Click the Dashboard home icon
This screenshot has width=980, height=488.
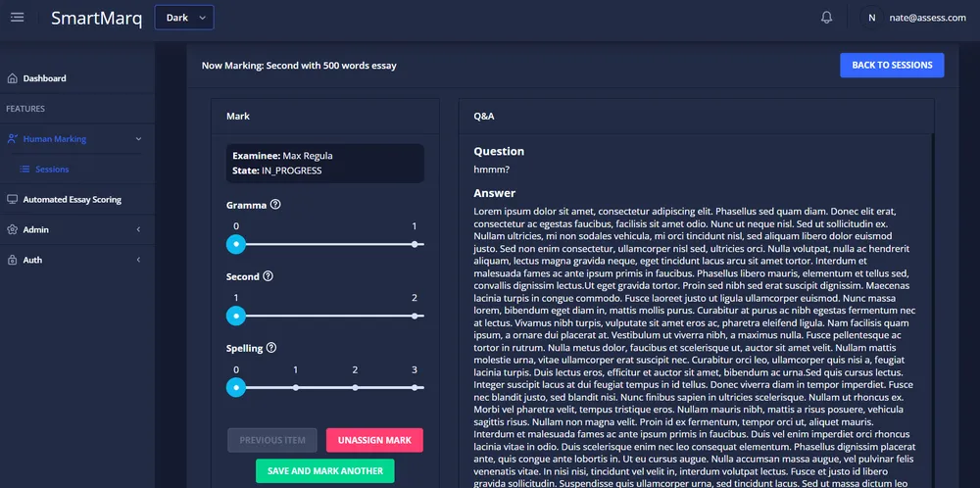12,78
